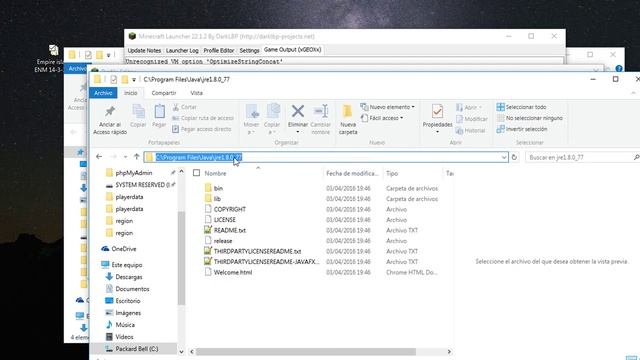Click the highlighted address bar path

coord(199,157)
